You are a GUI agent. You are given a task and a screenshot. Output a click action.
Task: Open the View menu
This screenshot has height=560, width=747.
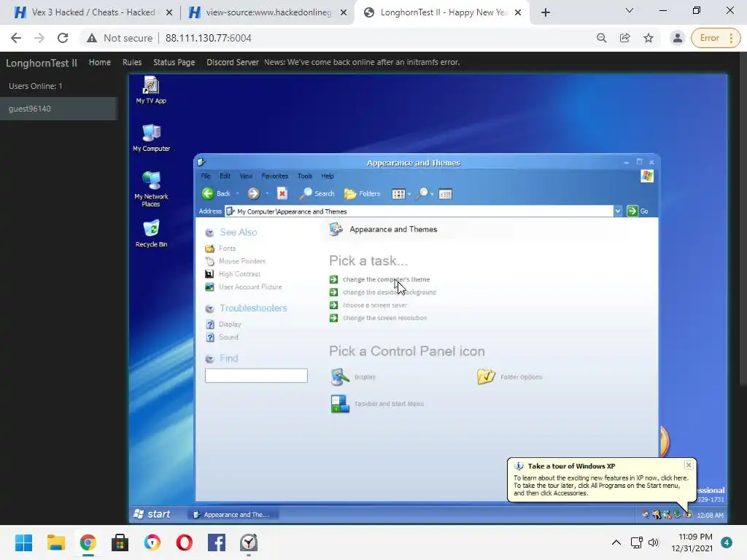pos(246,176)
